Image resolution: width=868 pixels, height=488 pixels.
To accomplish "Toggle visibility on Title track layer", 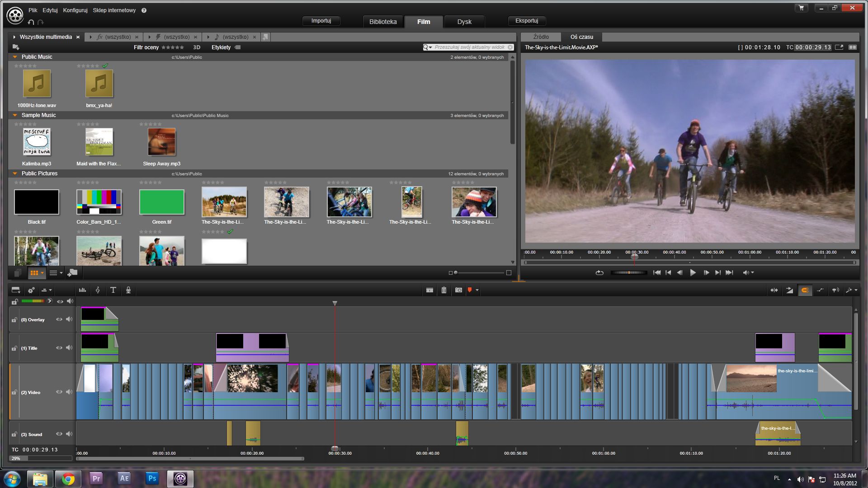I will [x=59, y=347].
